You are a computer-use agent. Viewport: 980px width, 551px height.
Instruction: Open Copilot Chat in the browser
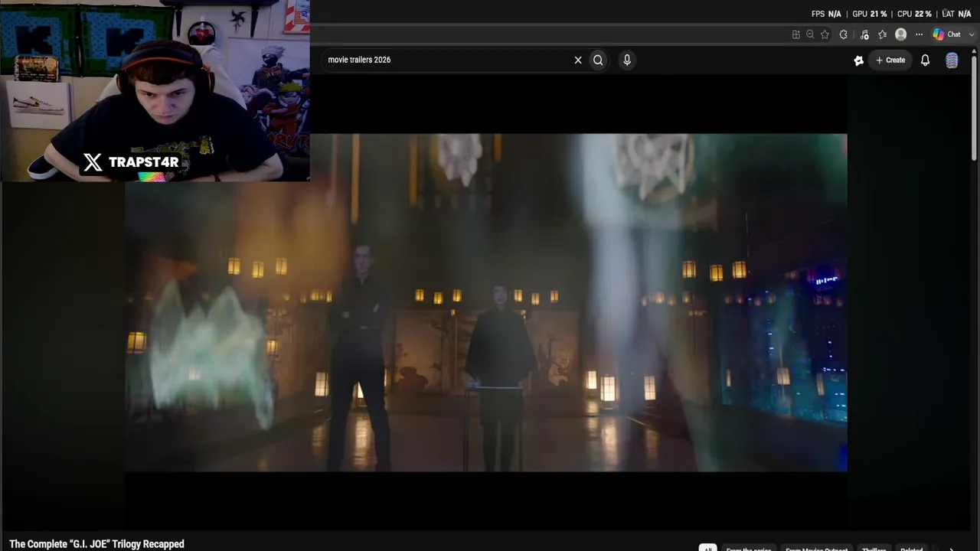946,34
